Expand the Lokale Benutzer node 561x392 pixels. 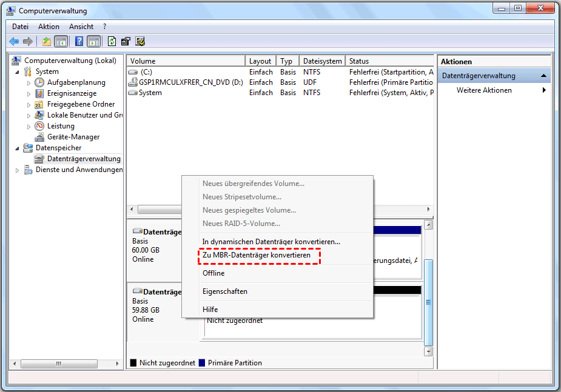point(29,116)
